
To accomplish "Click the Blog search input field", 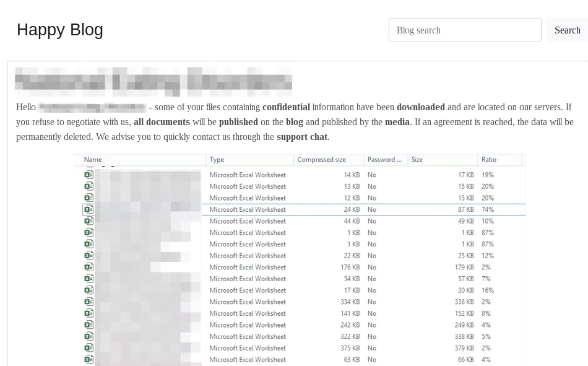I will pyautogui.click(x=465, y=30).
